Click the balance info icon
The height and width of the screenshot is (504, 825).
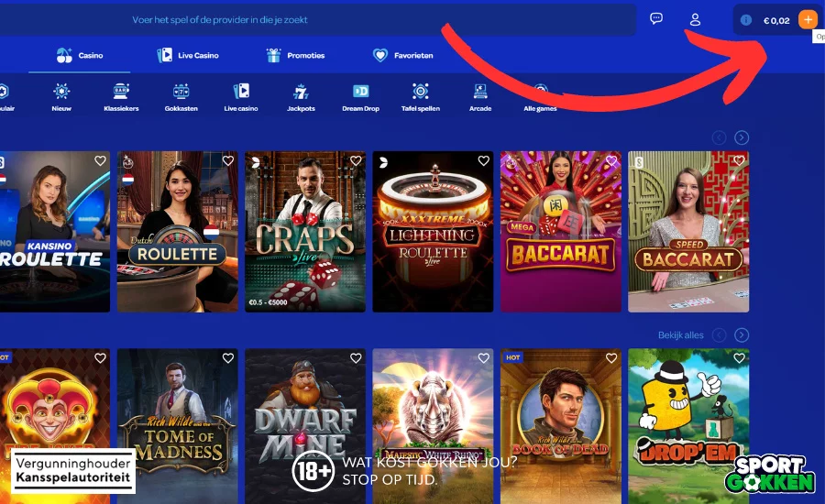(745, 20)
